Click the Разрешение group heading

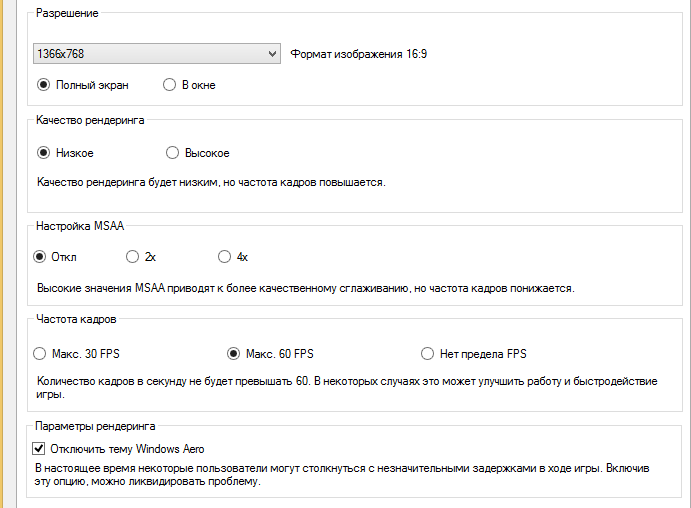[x=67, y=14]
